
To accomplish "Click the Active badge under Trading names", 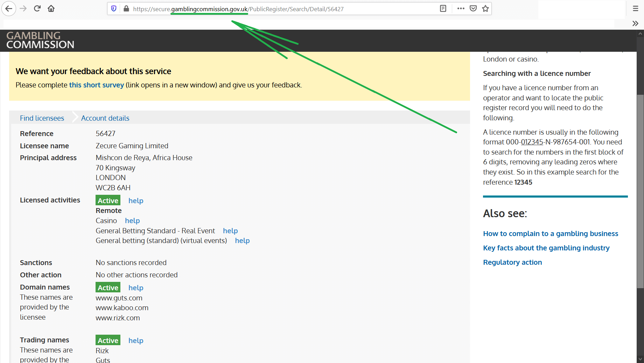I will tap(108, 340).
